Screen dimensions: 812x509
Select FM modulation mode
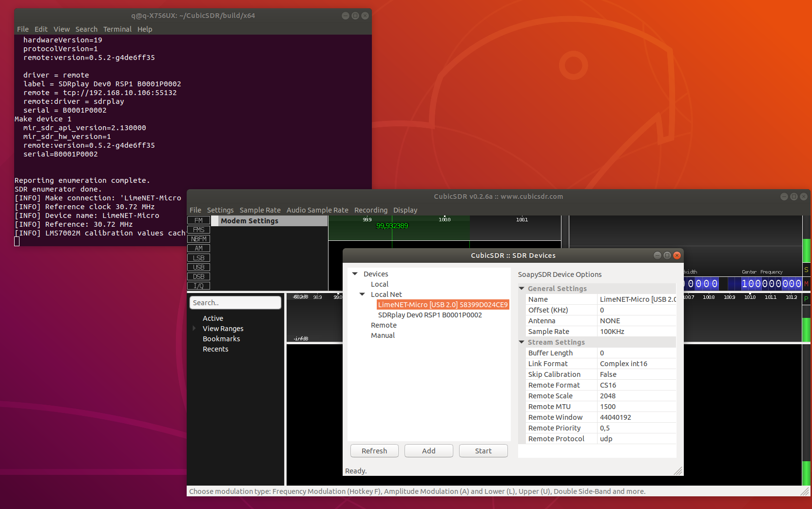tap(198, 220)
